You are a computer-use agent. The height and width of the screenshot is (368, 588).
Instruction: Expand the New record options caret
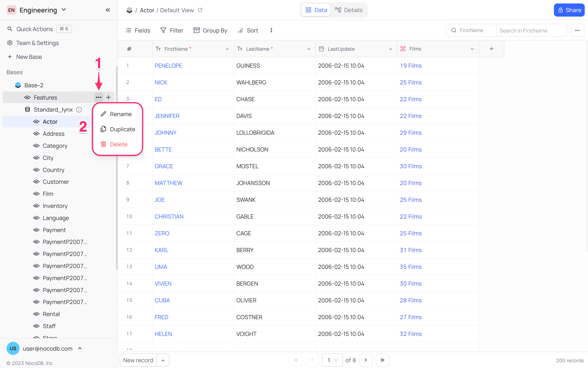pos(163,360)
